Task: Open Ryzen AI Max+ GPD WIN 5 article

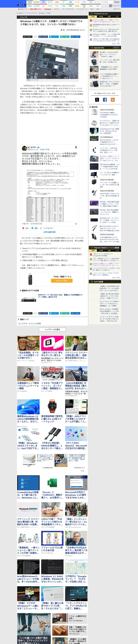Action: pyautogui.click(x=109, y=311)
